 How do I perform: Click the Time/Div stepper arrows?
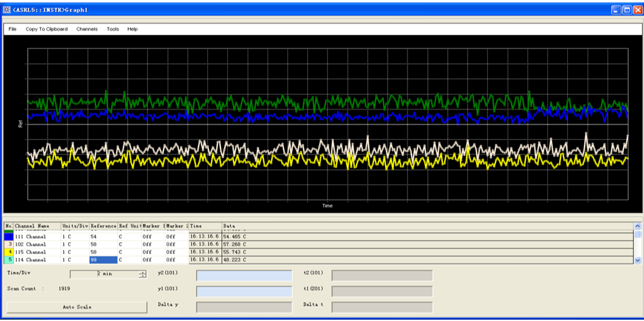pyautogui.click(x=142, y=275)
